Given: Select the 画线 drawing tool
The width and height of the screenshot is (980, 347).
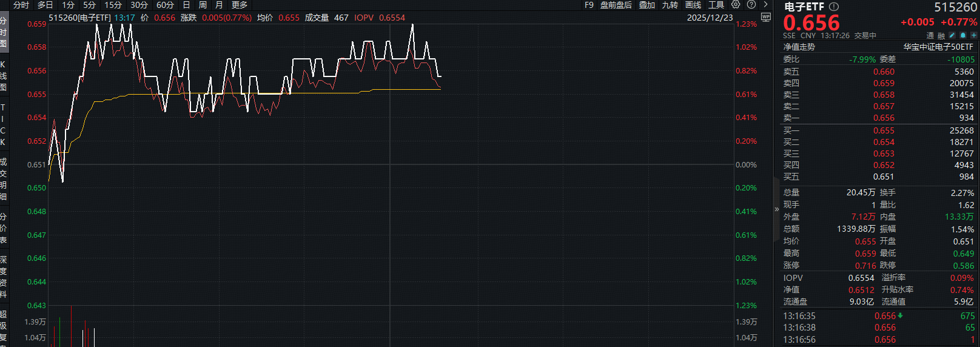Looking at the screenshot, I should click(x=693, y=5).
